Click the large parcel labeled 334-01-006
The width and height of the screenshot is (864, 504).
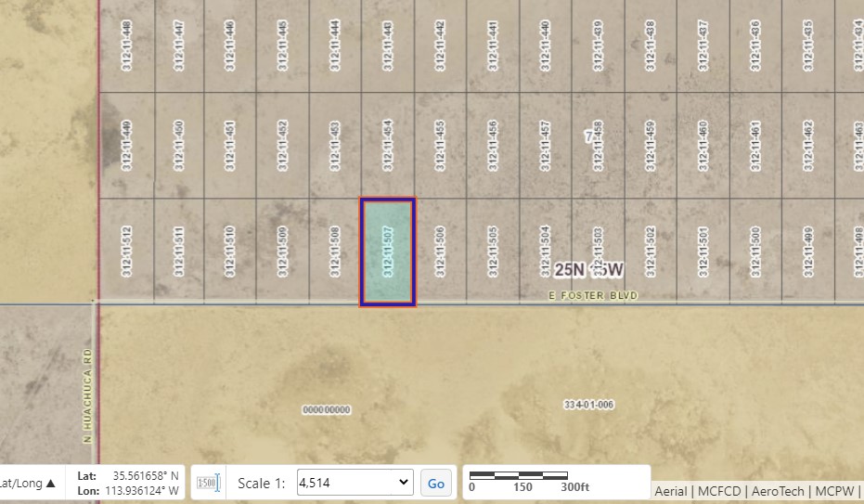[x=588, y=405]
